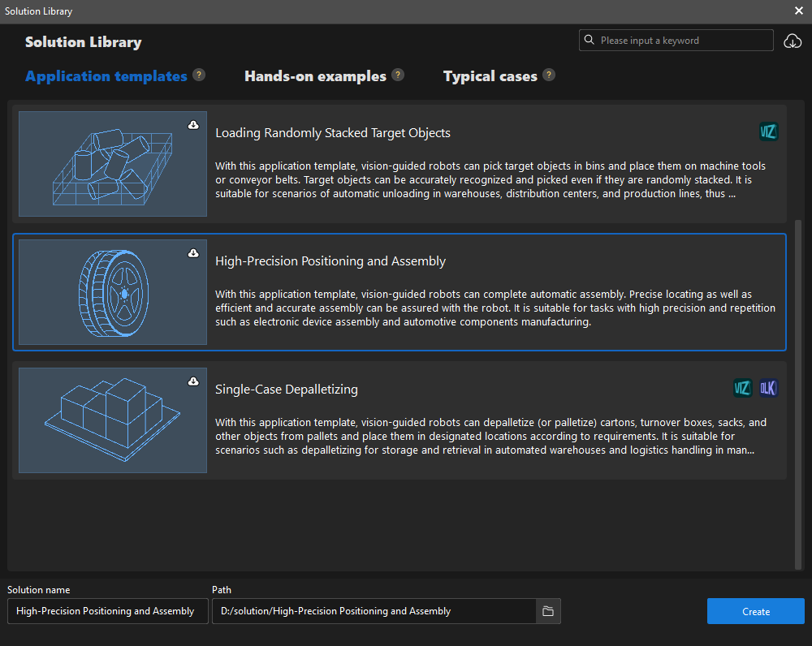Click the Path text field
This screenshot has height=646, width=812.
pyautogui.click(x=374, y=611)
